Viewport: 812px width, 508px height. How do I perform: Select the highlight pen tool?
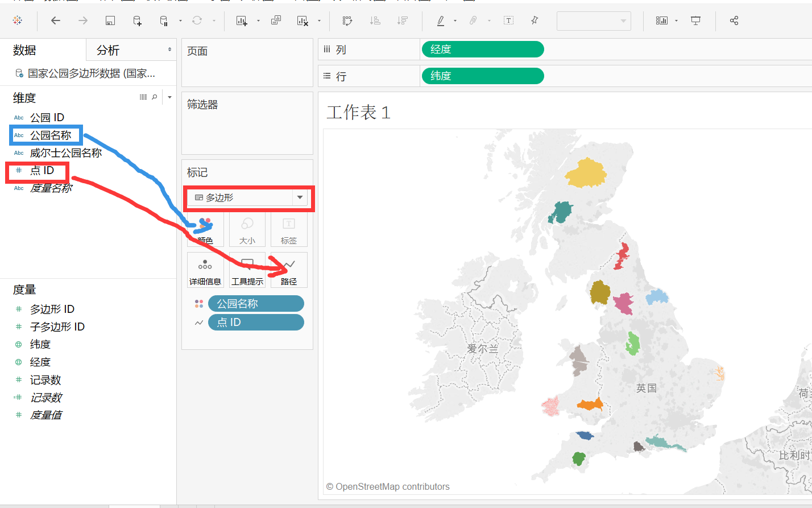pos(441,20)
